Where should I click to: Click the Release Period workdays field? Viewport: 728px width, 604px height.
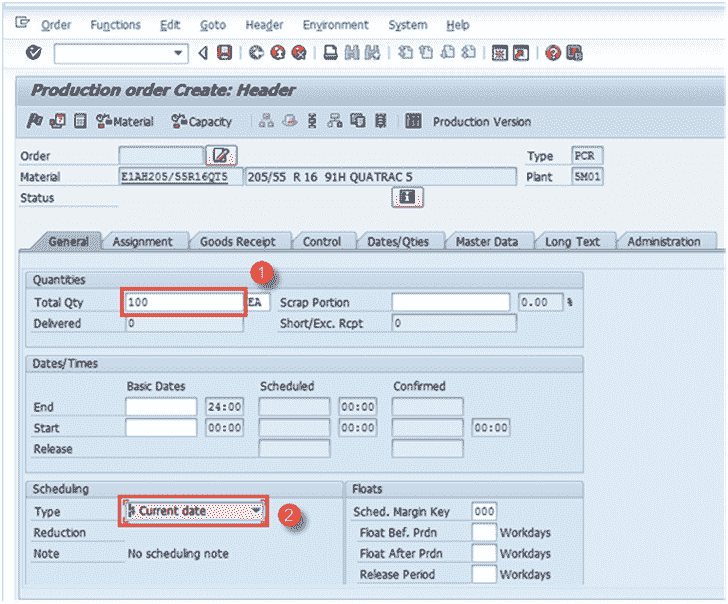pyautogui.click(x=484, y=574)
